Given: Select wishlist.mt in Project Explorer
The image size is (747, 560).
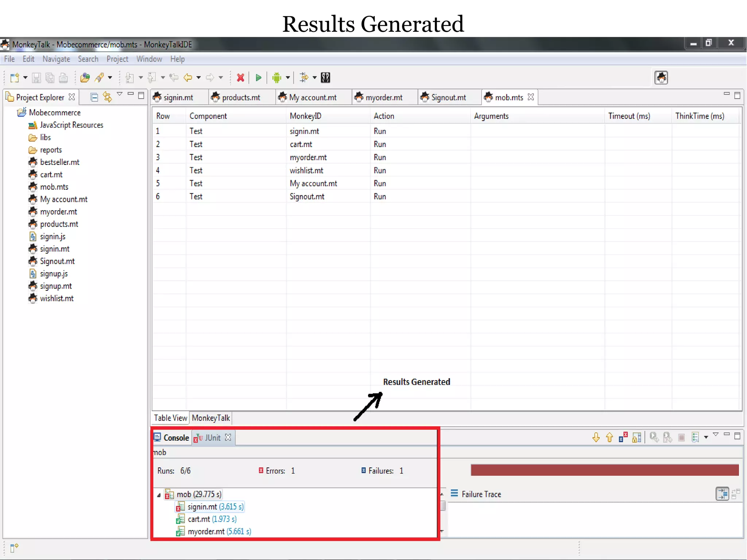Looking at the screenshot, I should 57,298.
